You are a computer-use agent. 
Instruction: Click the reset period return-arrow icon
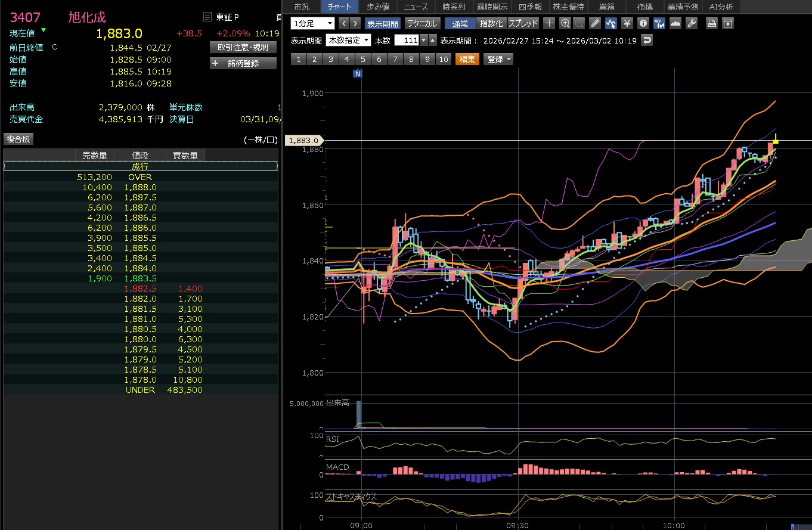(x=647, y=40)
